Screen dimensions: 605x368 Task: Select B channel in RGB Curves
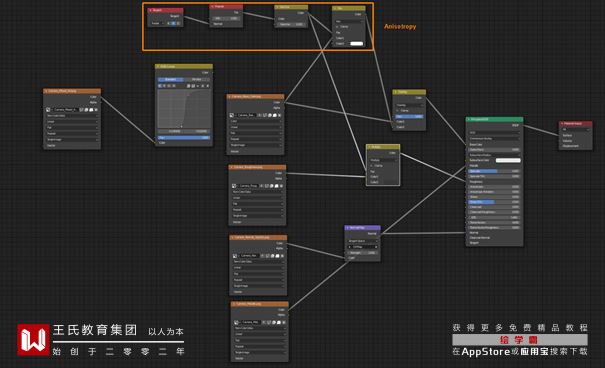point(174,86)
